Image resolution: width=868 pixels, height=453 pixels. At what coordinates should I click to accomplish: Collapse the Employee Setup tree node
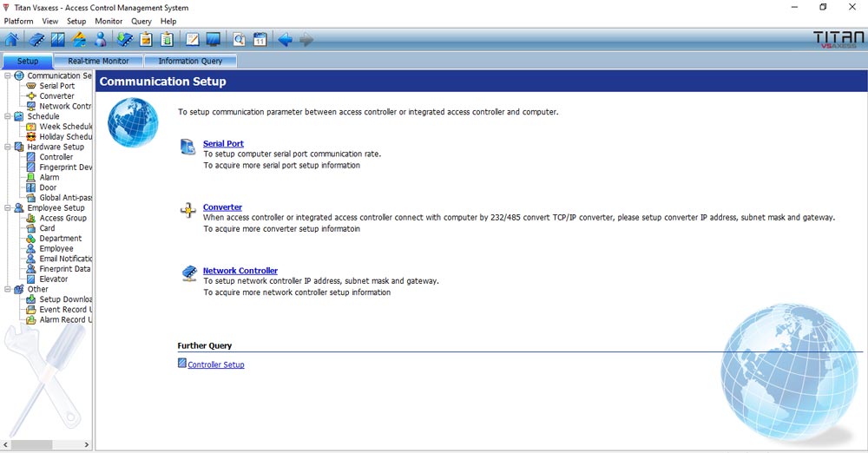click(8, 208)
